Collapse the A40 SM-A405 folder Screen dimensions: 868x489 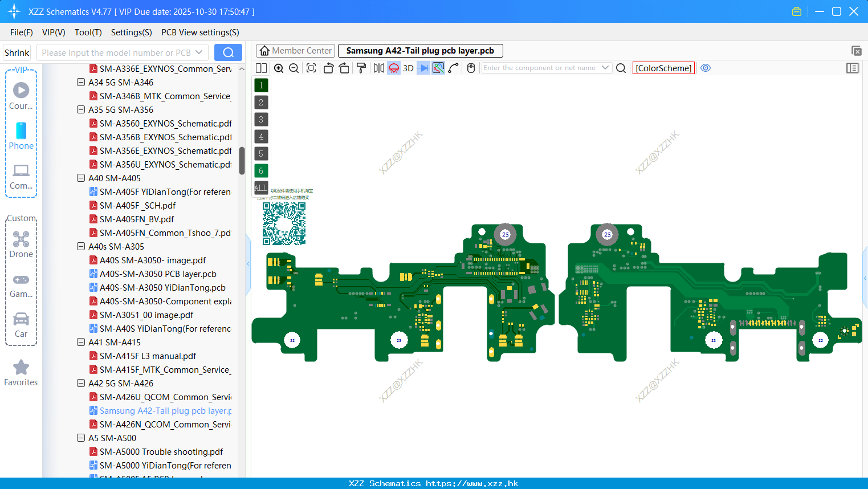click(81, 178)
